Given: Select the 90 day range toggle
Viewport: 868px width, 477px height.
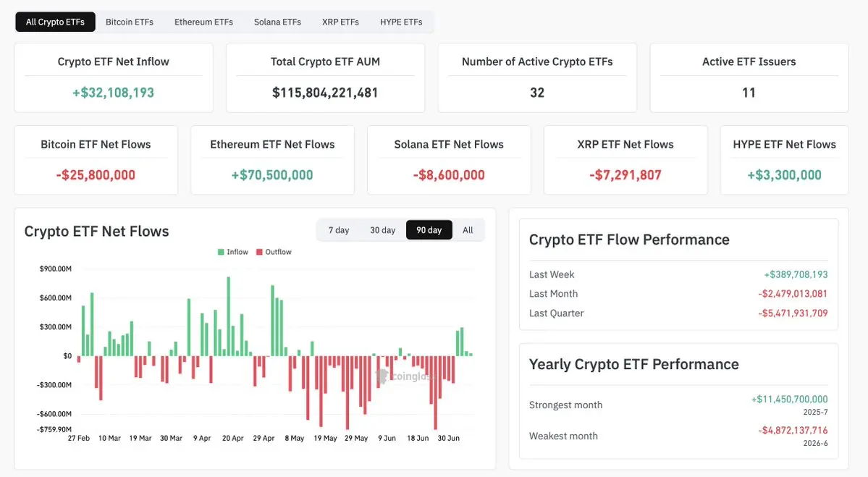Looking at the screenshot, I should [429, 230].
